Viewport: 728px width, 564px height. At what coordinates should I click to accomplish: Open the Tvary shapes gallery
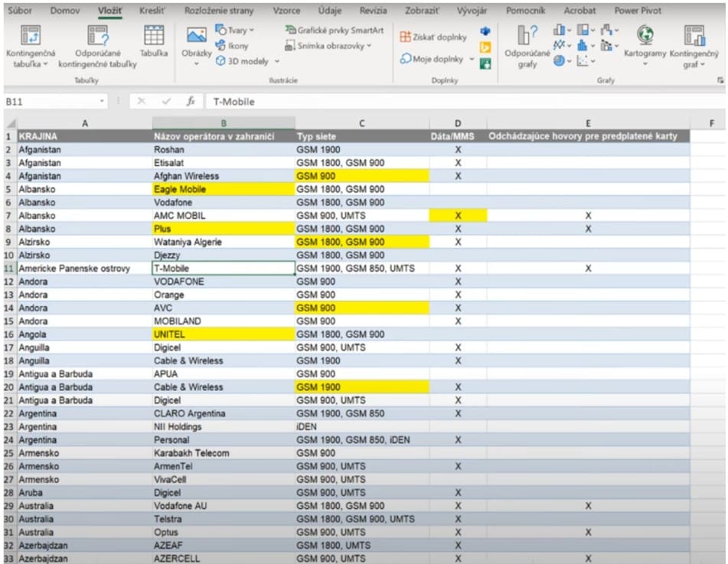[234, 30]
